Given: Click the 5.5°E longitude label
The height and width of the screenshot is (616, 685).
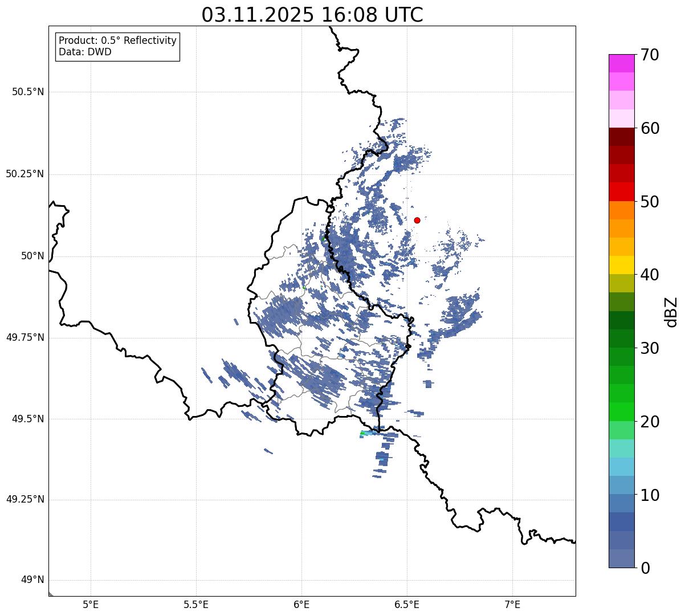Looking at the screenshot, I should [x=196, y=604].
